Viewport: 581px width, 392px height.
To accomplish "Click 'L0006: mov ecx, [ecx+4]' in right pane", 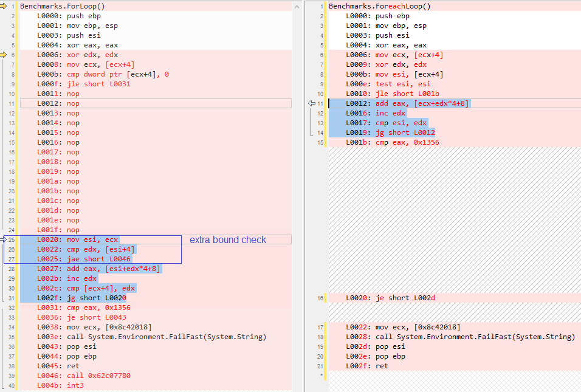I will click(394, 55).
